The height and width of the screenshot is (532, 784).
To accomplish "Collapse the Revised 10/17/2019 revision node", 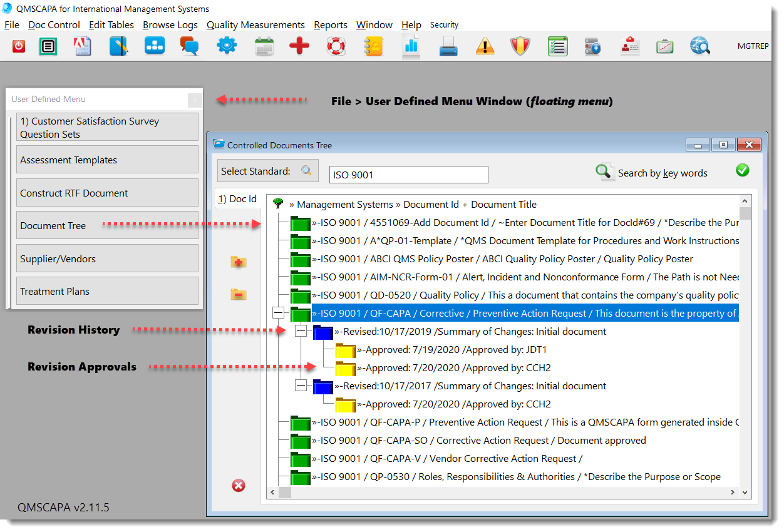I will (301, 331).
